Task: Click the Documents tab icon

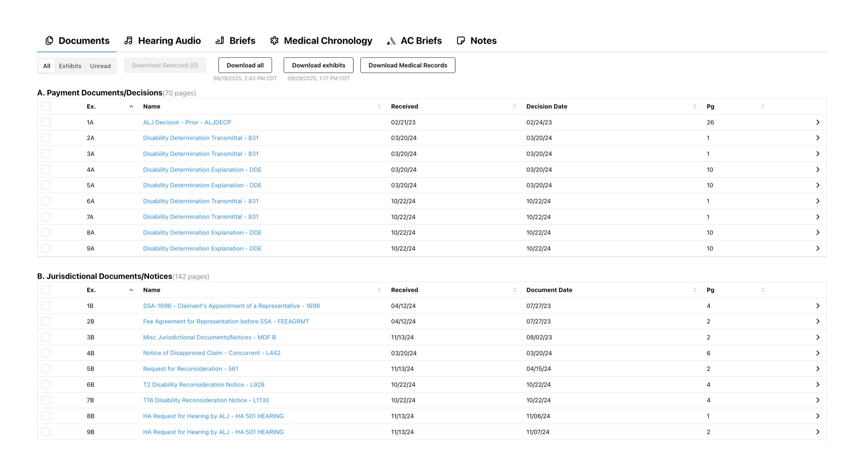Action: tap(49, 41)
